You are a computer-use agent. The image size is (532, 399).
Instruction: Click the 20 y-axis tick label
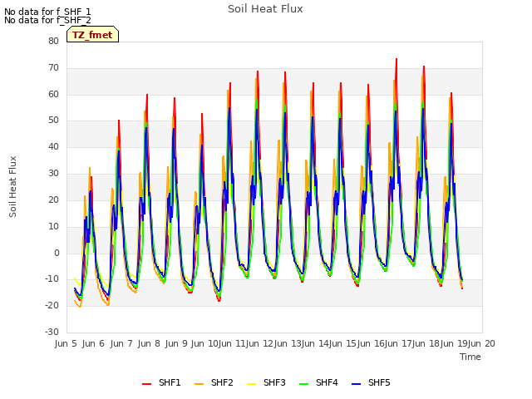click(x=53, y=199)
